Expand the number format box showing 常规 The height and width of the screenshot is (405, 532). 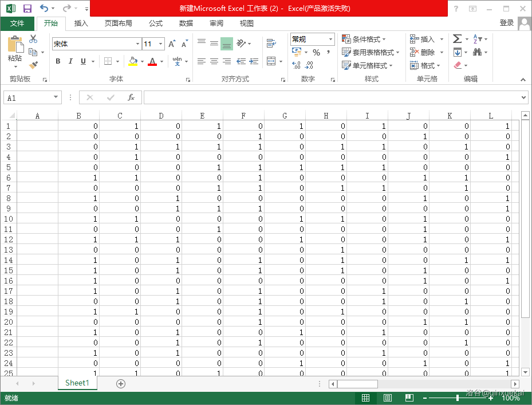tap(330, 40)
